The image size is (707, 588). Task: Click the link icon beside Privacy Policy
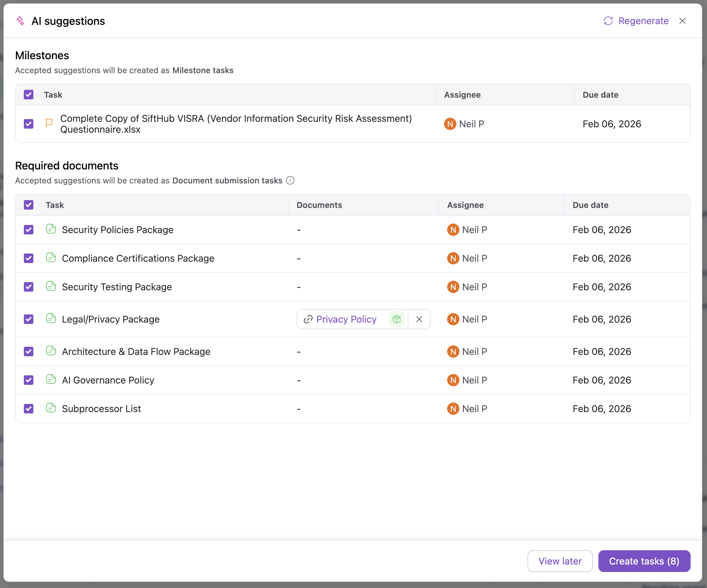coord(308,319)
